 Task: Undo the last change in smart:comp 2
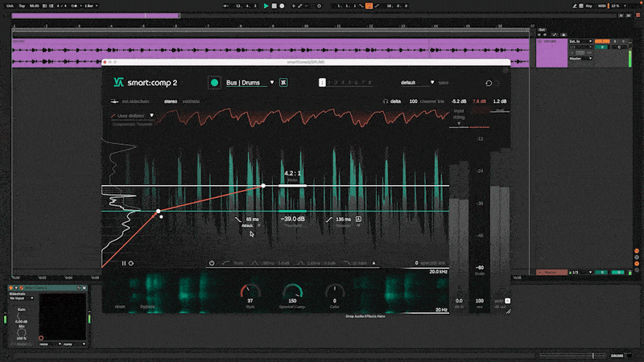[x=489, y=83]
